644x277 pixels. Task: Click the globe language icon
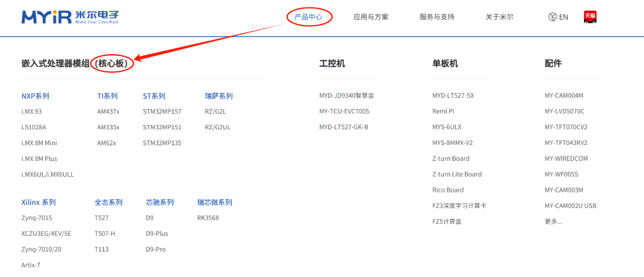click(x=552, y=17)
